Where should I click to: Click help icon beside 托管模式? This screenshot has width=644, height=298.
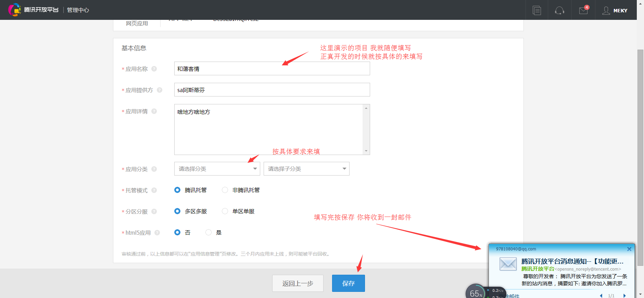154,190
